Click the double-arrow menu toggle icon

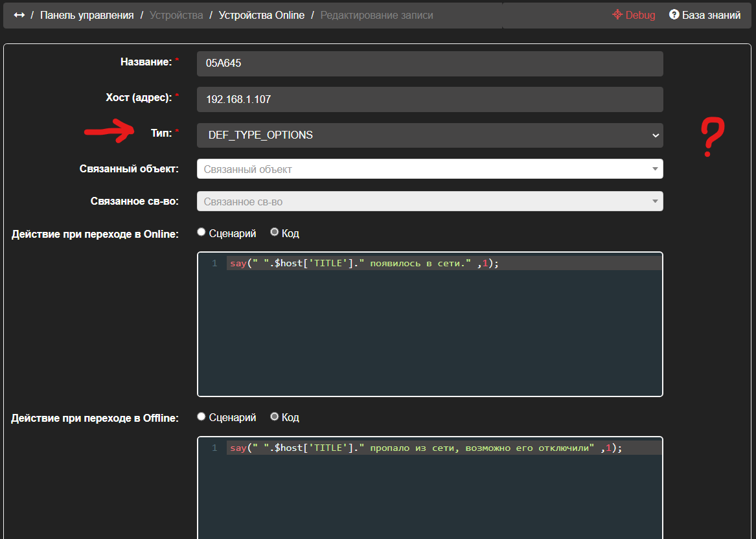(x=19, y=15)
